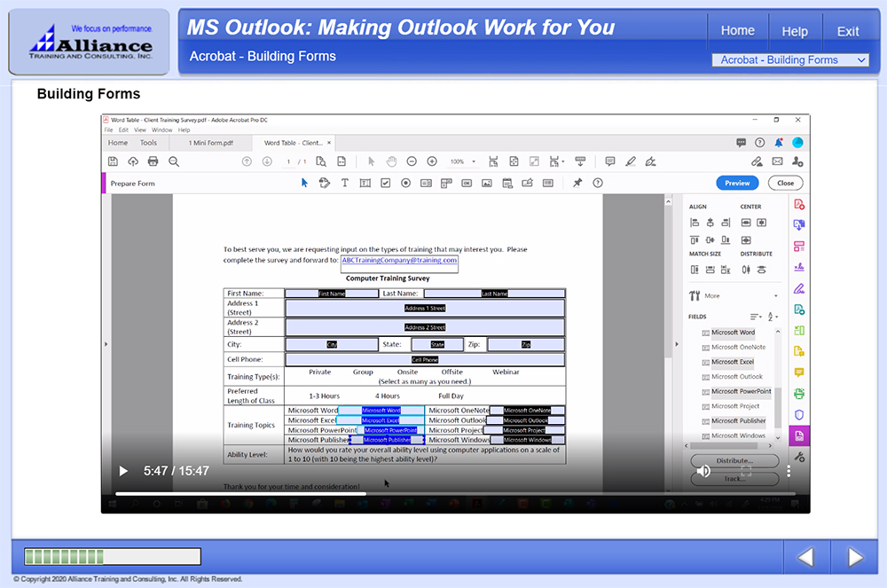This screenshot has width=887, height=588.
Task: Open Help in the course header
Action: click(x=794, y=31)
